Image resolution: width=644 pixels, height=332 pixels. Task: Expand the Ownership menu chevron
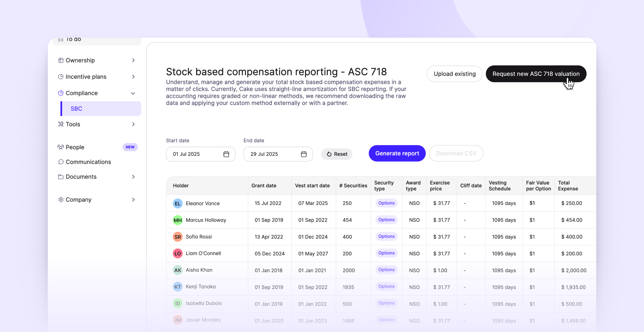click(x=133, y=60)
